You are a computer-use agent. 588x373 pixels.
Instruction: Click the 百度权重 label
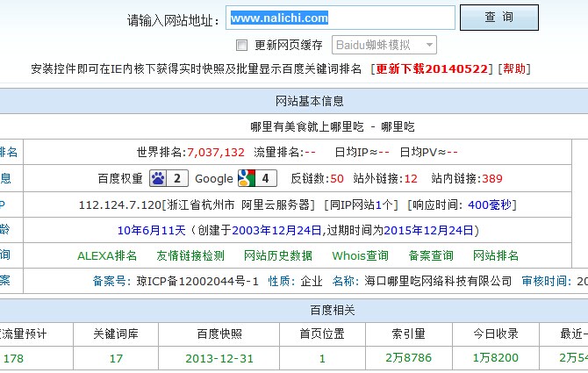pos(120,179)
